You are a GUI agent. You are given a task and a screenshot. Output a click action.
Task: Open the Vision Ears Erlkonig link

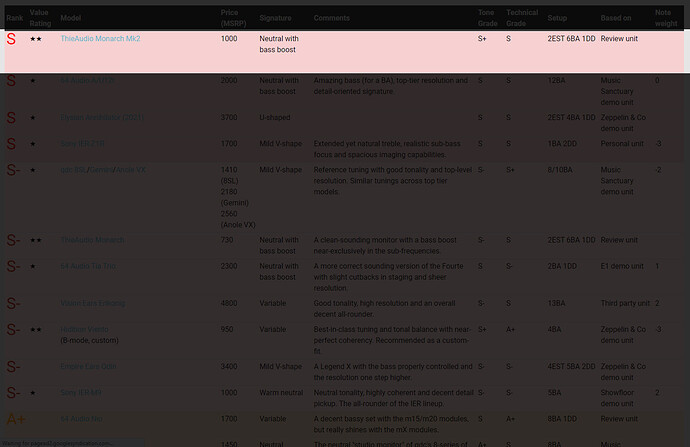click(x=93, y=303)
